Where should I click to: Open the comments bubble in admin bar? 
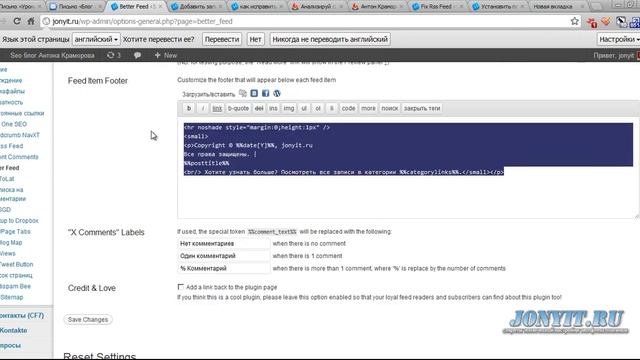point(138,55)
